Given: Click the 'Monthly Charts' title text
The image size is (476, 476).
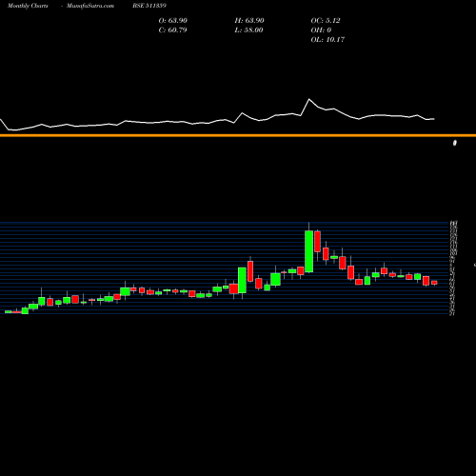Looking at the screenshot, I should (x=28, y=6).
